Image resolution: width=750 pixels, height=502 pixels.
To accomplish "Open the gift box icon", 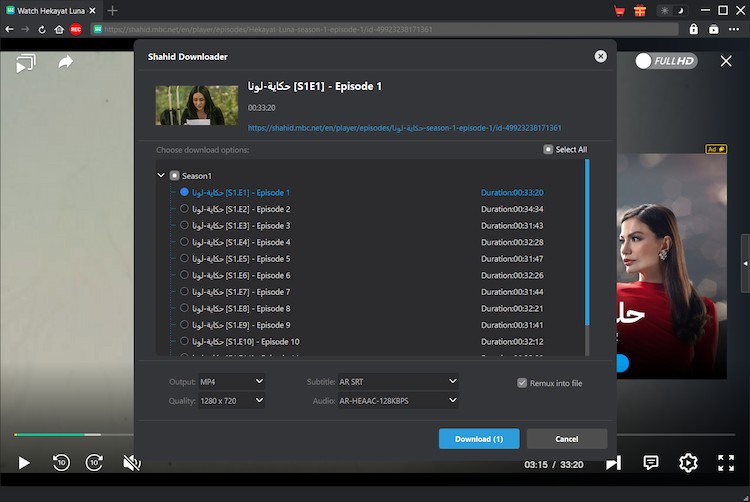I will 640,11.
